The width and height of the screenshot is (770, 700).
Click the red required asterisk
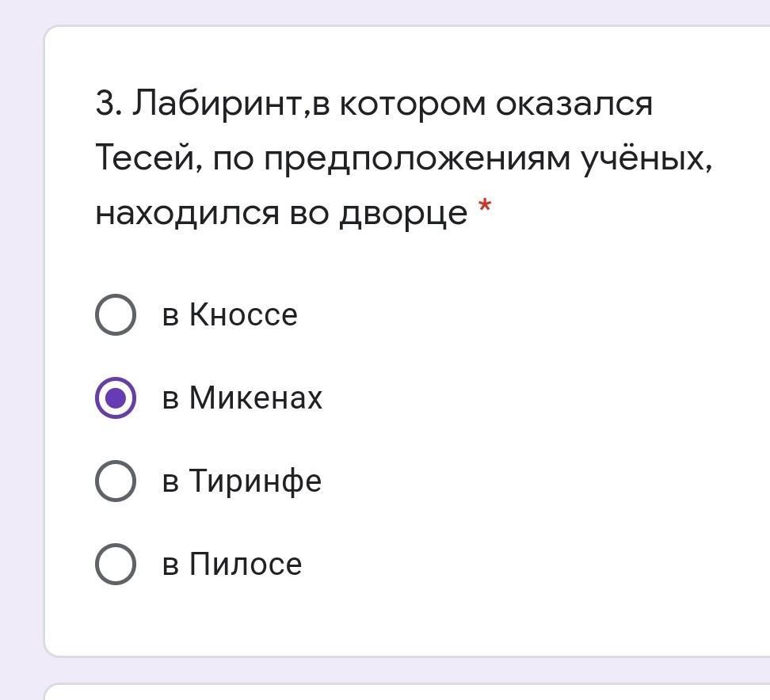point(485,209)
